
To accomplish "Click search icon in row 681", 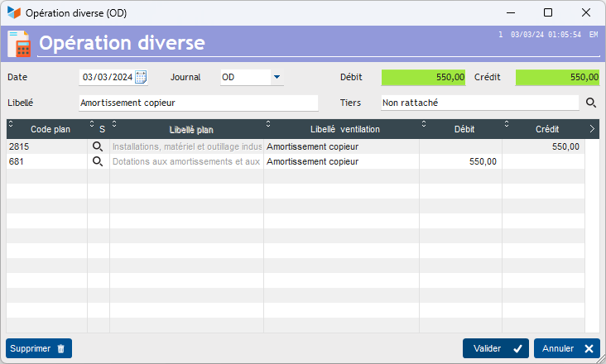I will coord(98,161).
